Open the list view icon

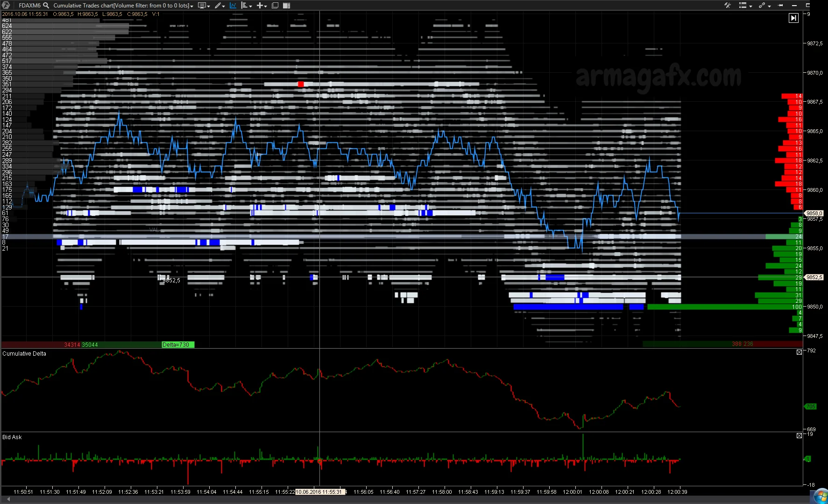pos(743,5)
